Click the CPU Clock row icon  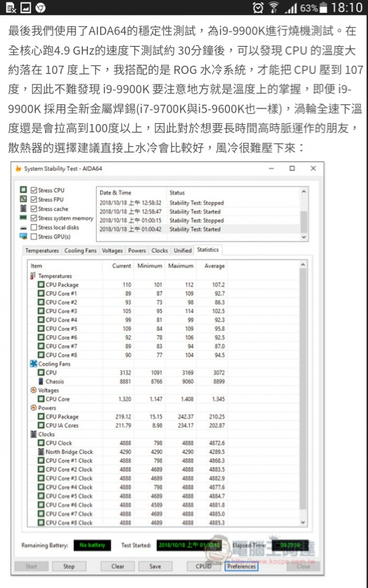coord(41,443)
